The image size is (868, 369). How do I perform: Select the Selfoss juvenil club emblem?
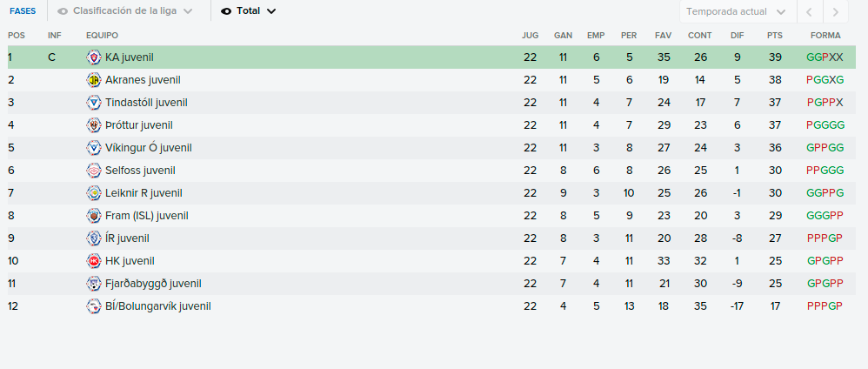94,171
